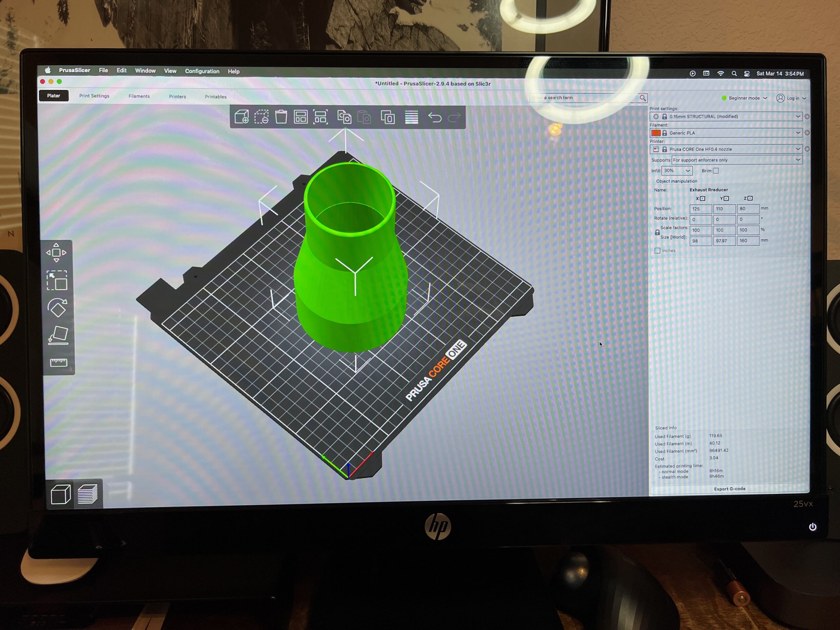
Task: Toggle the Inches checkbox
Action: pyautogui.click(x=657, y=251)
